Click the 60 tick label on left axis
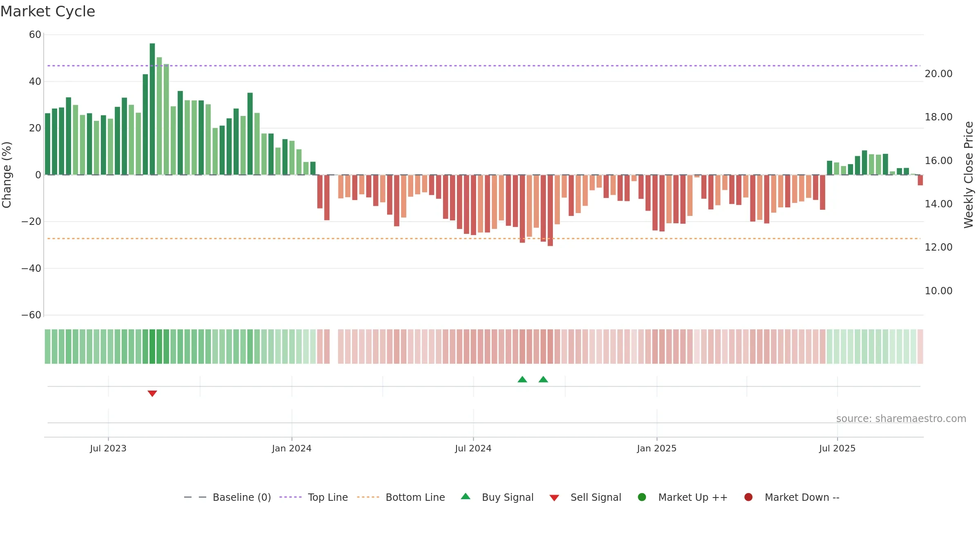Viewport: 980px width, 551px height. tap(35, 35)
